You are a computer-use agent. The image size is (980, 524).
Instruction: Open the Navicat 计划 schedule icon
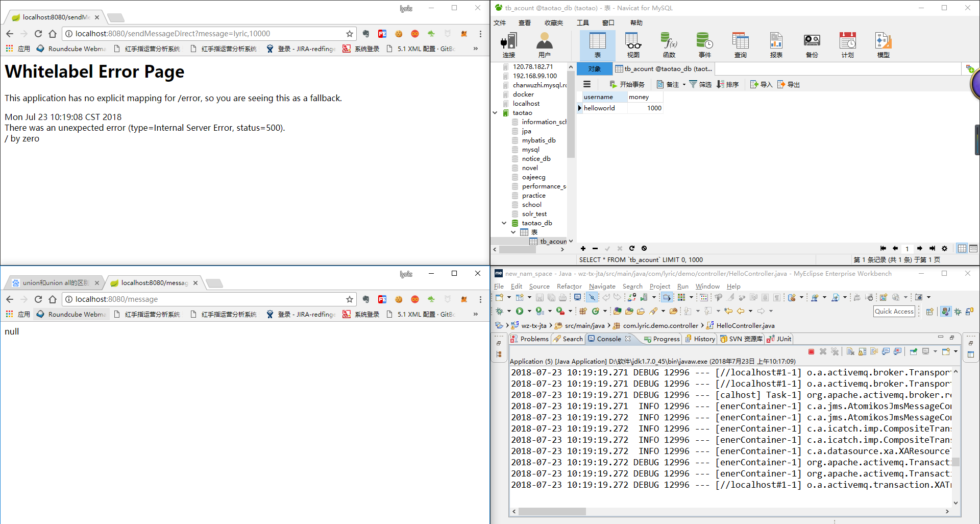point(848,45)
